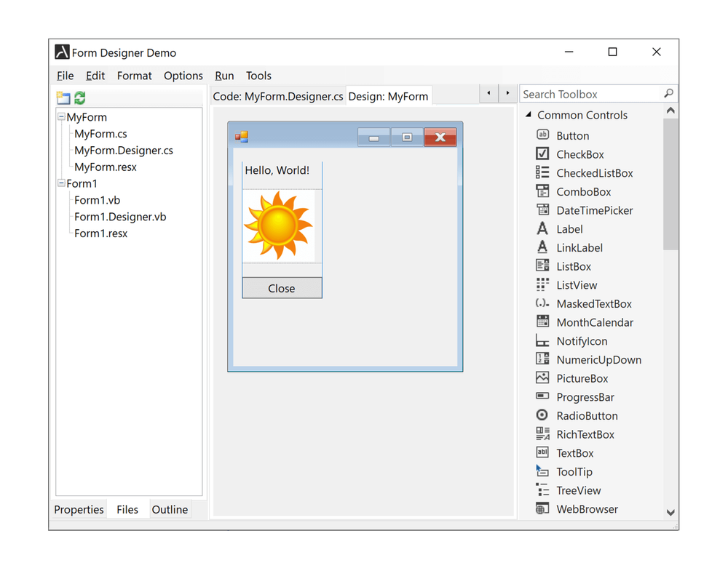Switch to the Properties panel tab
Viewport: 728px width, 571px height.
[x=79, y=509]
